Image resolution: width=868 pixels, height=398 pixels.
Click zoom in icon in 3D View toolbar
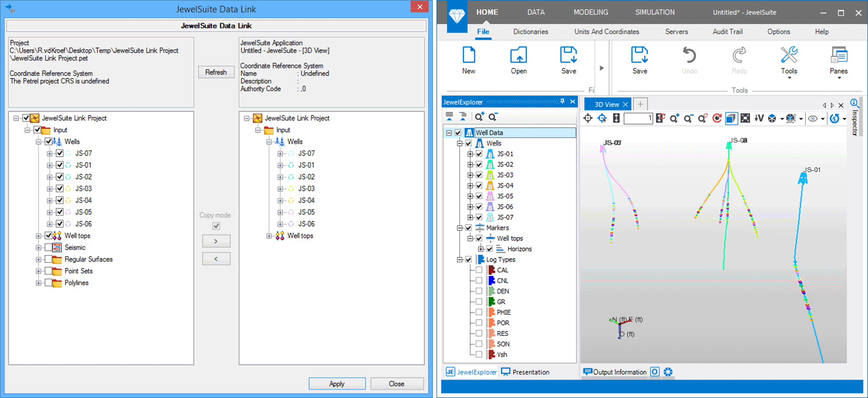tap(674, 118)
